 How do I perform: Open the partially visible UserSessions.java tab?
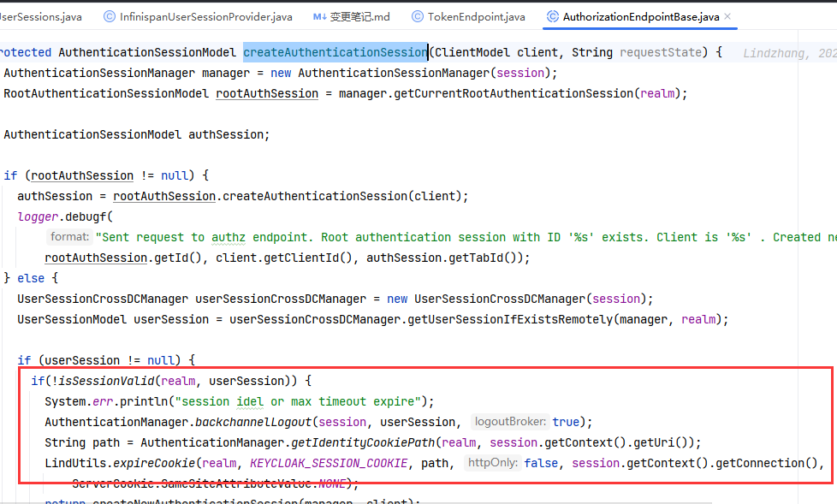pos(40,17)
